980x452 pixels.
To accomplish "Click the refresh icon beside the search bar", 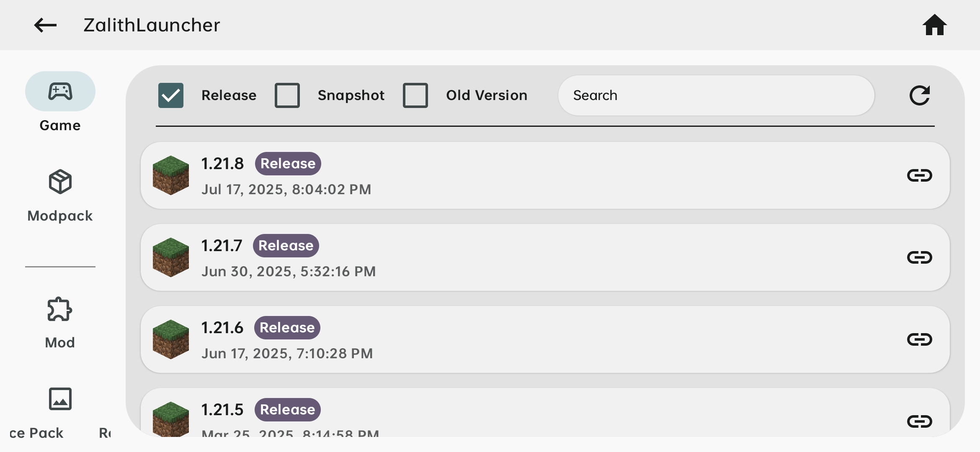I will [x=920, y=95].
